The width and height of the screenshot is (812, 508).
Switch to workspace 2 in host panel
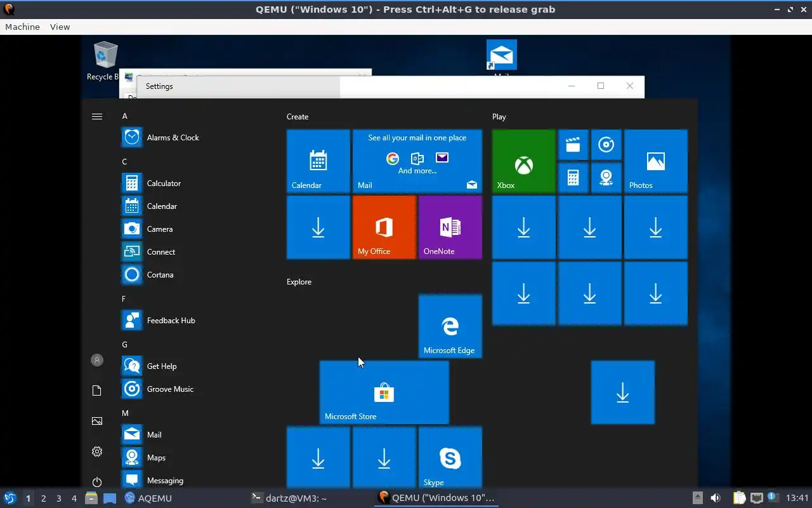pos(44,498)
